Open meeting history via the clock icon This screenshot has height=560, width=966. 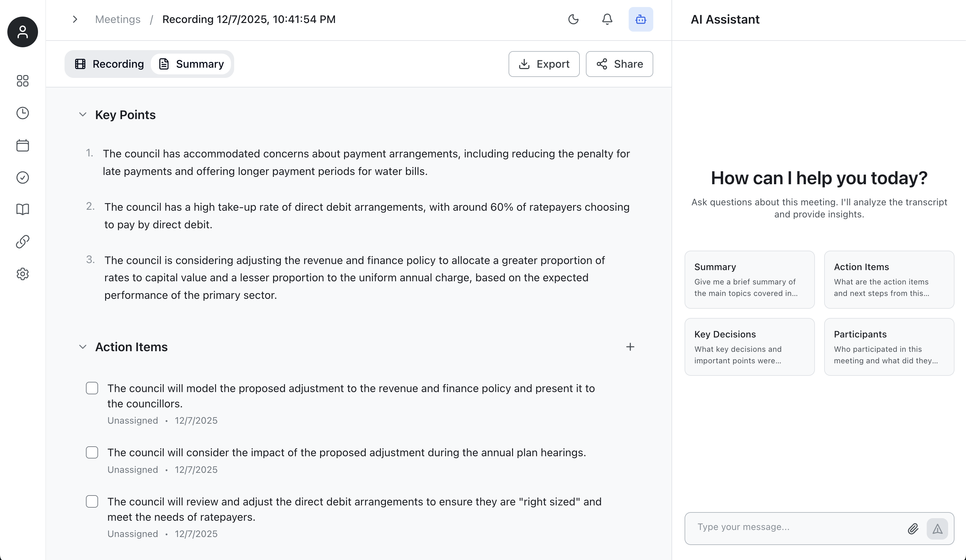point(22,113)
